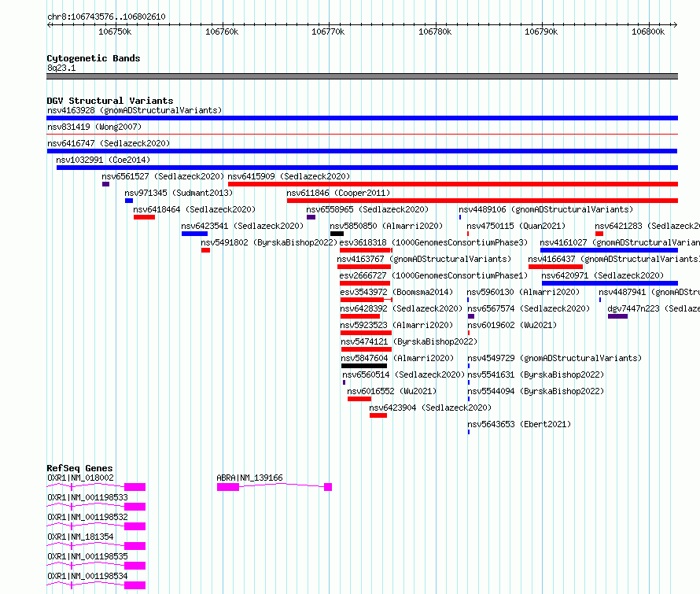The image size is (700, 594).
Task: Open nsv5491802 (ByrskaBishop2022) variant
Action: click(x=269, y=242)
